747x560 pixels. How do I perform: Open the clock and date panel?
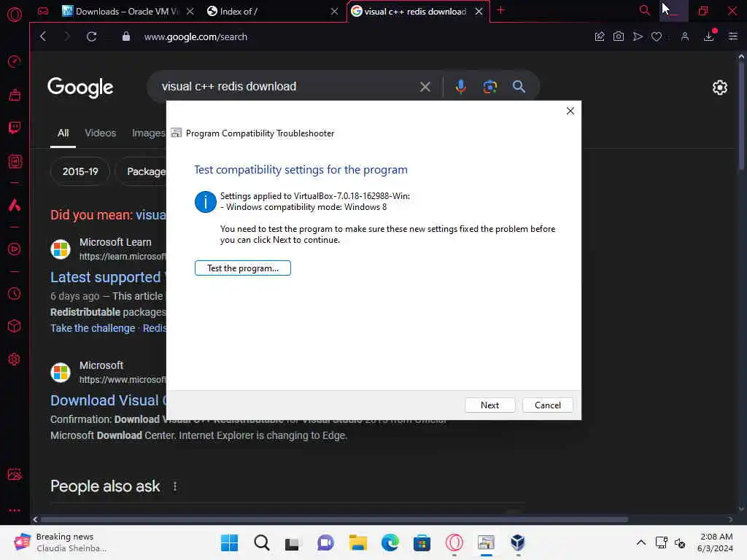click(715, 542)
